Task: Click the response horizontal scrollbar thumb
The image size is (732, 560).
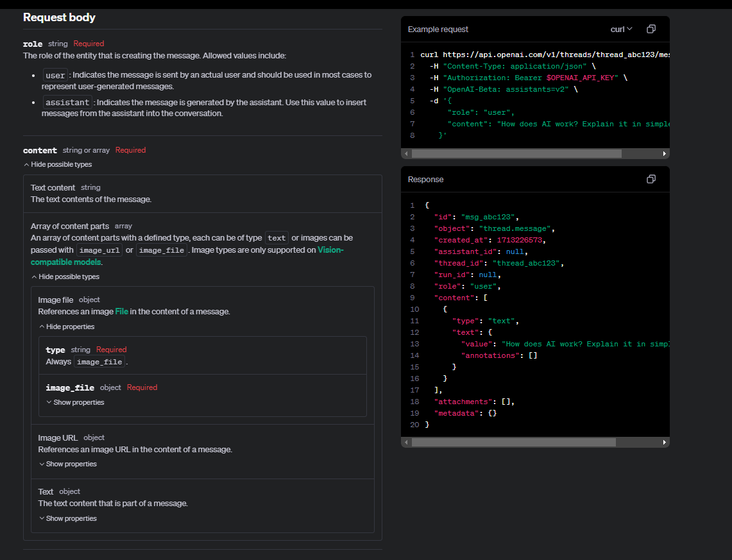Action: click(x=513, y=442)
